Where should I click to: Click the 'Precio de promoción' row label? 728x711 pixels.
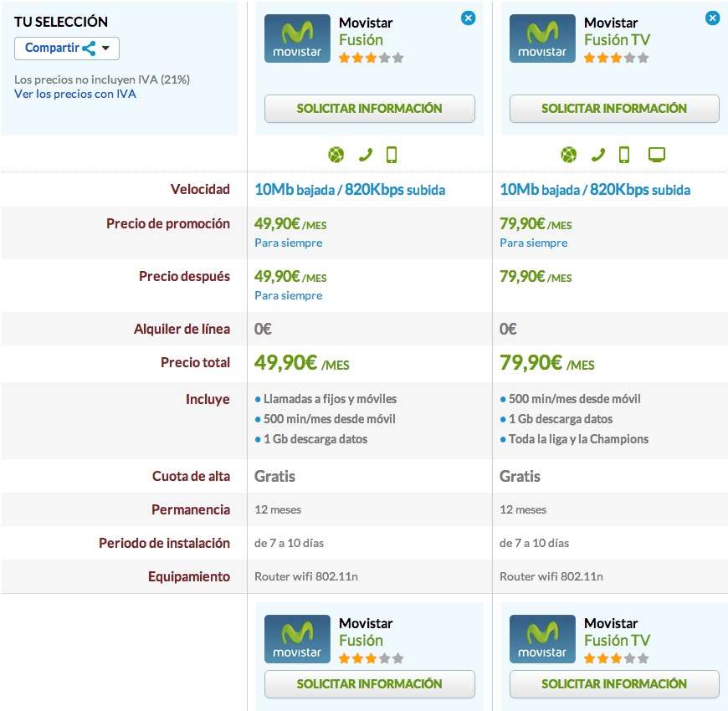pos(168,223)
